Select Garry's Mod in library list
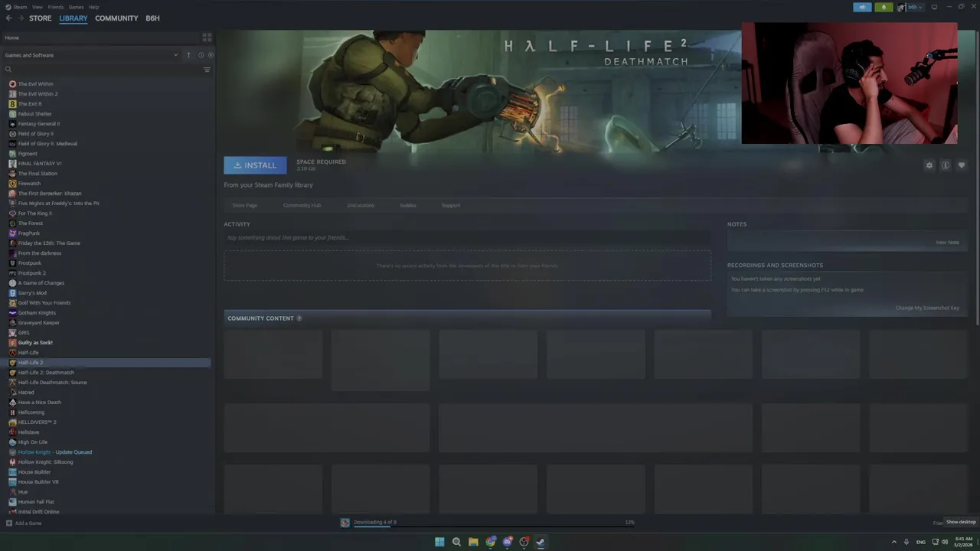The image size is (980, 551). pos(32,293)
